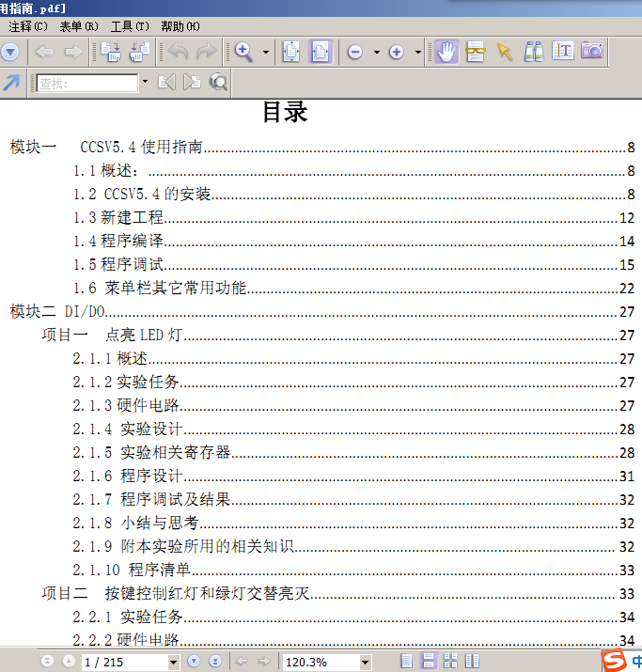This screenshot has width=642, height=672.
Task: Click contents entry 模块二 DI/DO
Action: pos(322,312)
